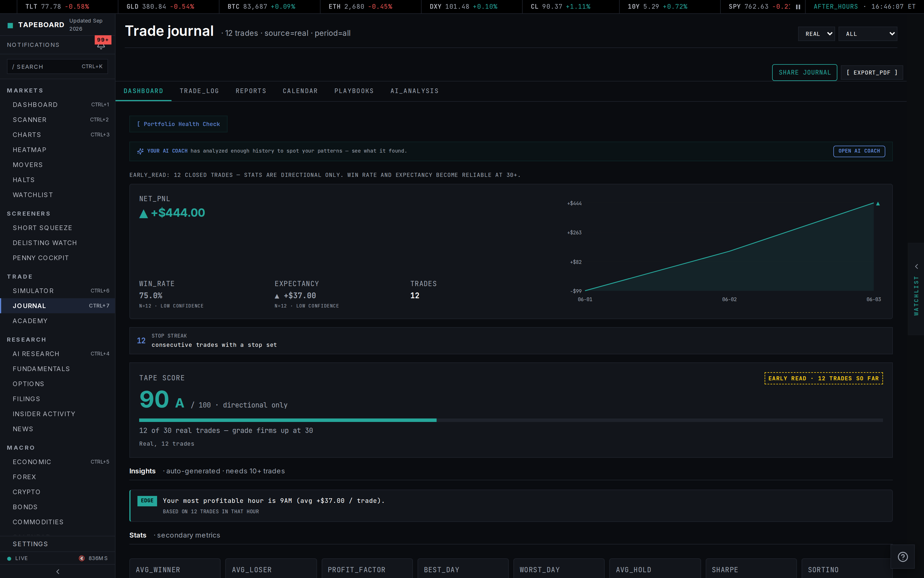The width and height of the screenshot is (924, 578).
Task: Open Short Squeeze screener
Action: (x=58, y=228)
